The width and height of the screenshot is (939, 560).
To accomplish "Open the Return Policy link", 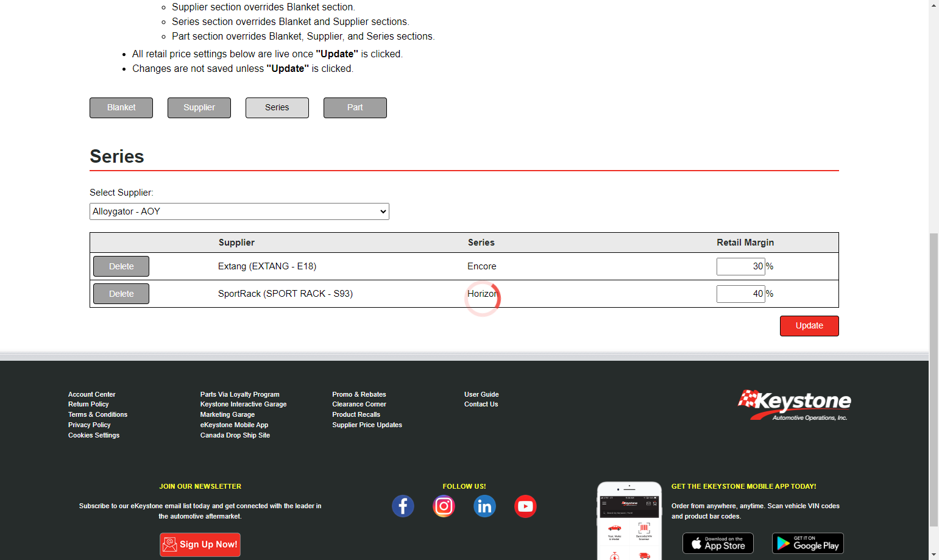I will point(88,405).
